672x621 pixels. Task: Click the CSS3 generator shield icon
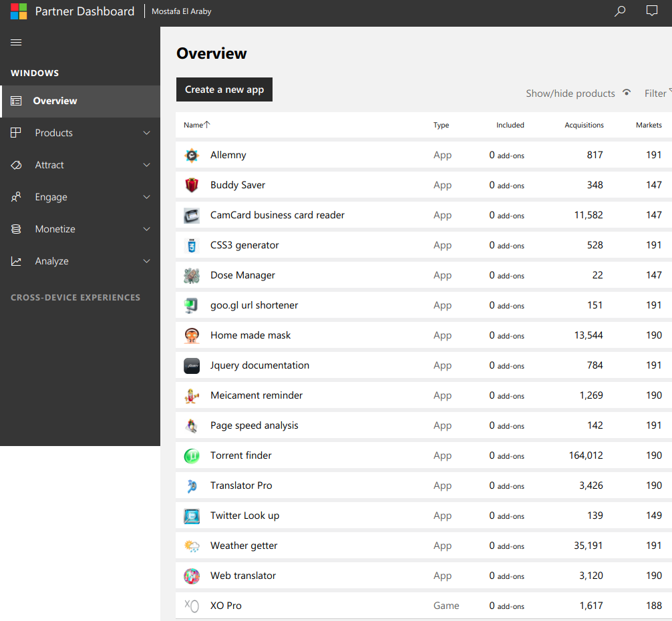click(x=192, y=246)
